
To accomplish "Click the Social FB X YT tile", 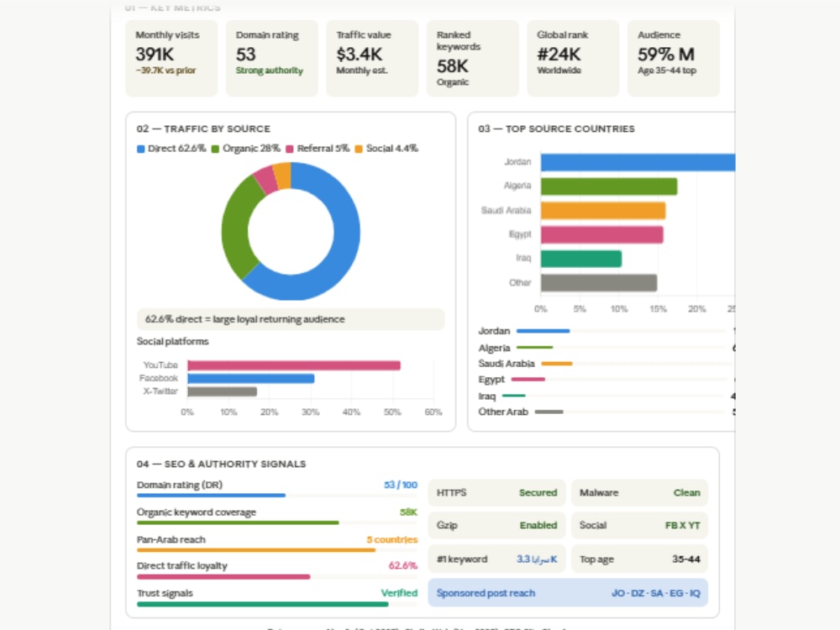I will pyautogui.click(x=639, y=526).
